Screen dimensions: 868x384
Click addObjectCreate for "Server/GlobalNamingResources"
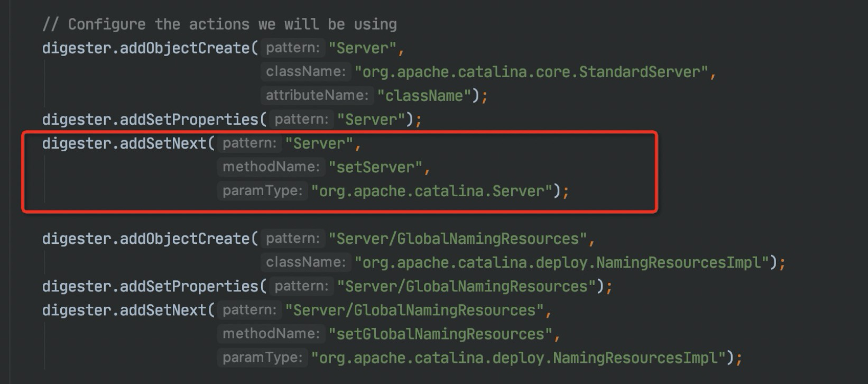[x=150, y=239]
